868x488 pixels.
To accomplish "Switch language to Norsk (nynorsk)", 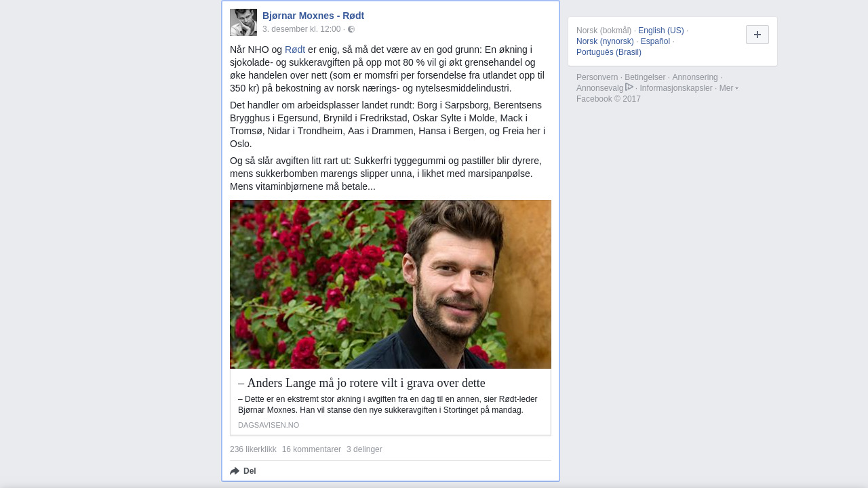I will coord(605,41).
